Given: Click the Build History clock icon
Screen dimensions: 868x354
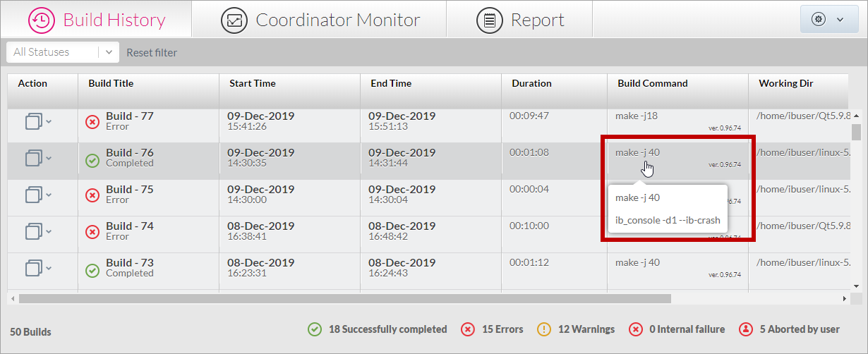Looking at the screenshot, I should pyautogui.click(x=42, y=20).
